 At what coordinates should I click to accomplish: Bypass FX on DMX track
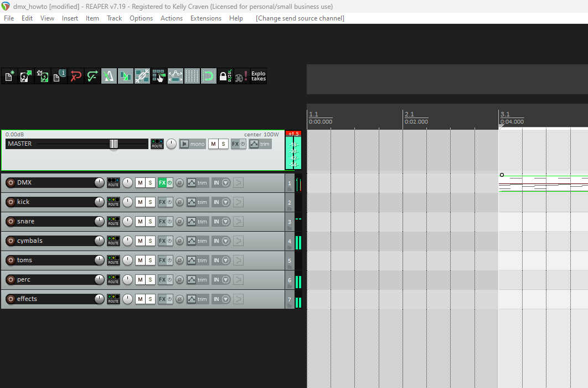(169, 183)
